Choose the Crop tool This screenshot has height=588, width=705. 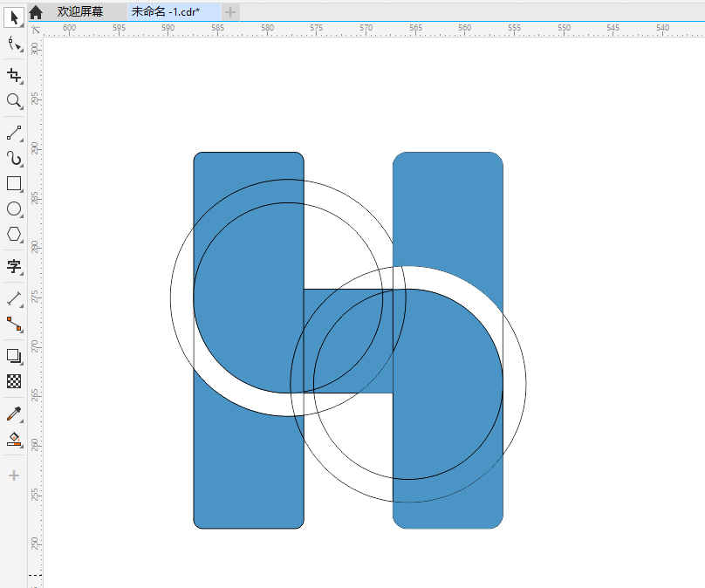[14, 75]
